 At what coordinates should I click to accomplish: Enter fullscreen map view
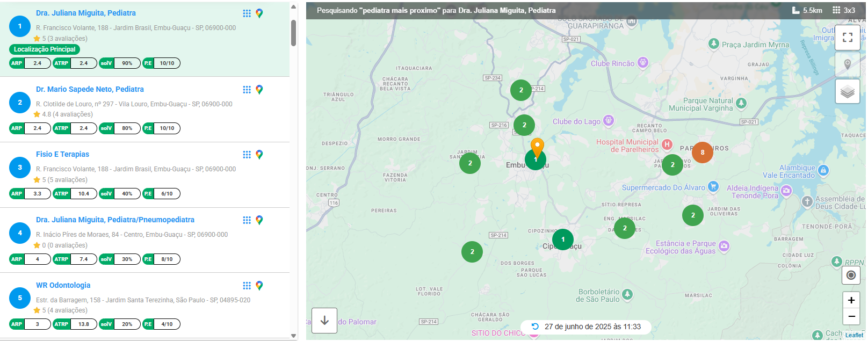(847, 37)
